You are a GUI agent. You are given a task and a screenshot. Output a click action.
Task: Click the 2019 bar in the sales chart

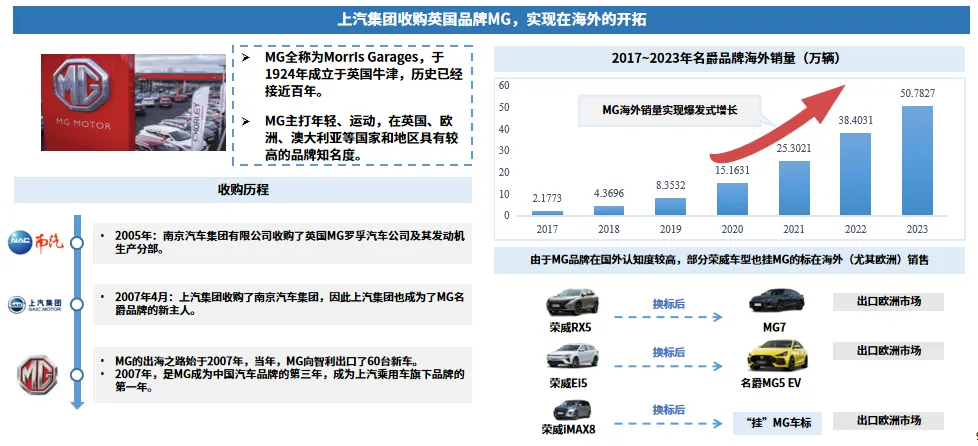click(x=671, y=206)
